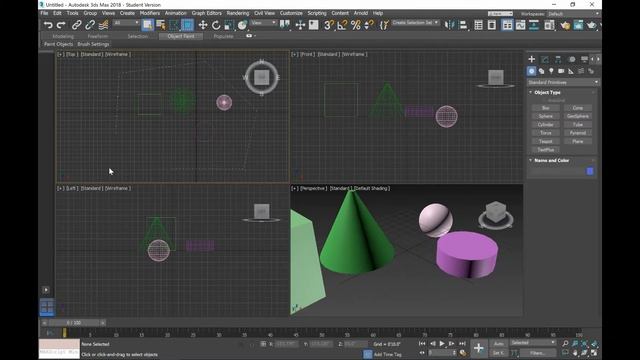640x360 pixels.
Task: Click the Cylinder primitive button
Action: (546, 124)
